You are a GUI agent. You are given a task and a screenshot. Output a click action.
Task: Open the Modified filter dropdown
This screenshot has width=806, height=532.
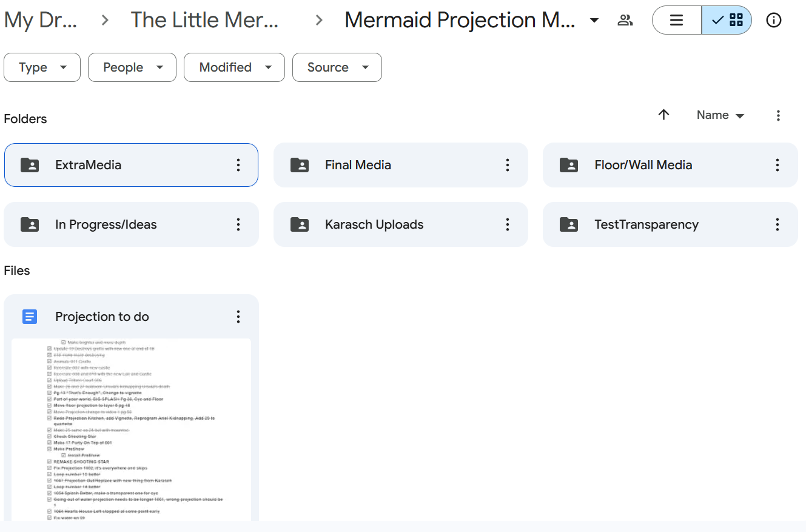[234, 67]
